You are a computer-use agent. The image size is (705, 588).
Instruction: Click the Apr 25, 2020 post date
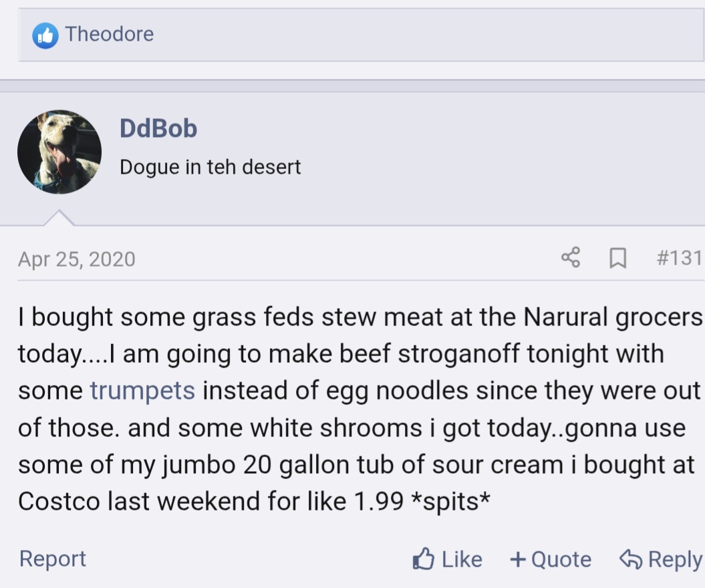coord(77,259)
